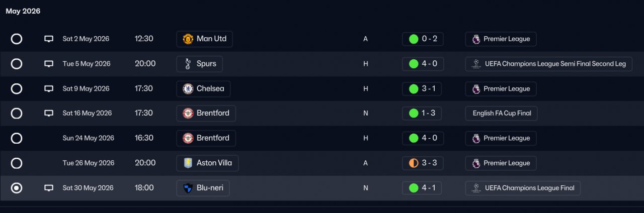Click the Aston Villa club crest icon

click(x=188, y=163)
